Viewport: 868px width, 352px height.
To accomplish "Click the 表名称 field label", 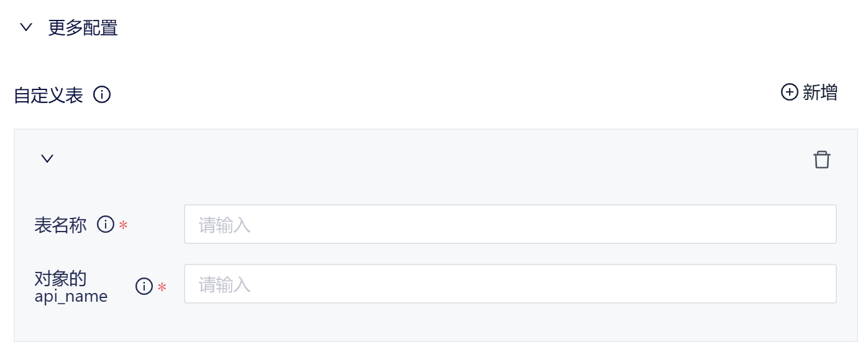I will click(60, 225).
